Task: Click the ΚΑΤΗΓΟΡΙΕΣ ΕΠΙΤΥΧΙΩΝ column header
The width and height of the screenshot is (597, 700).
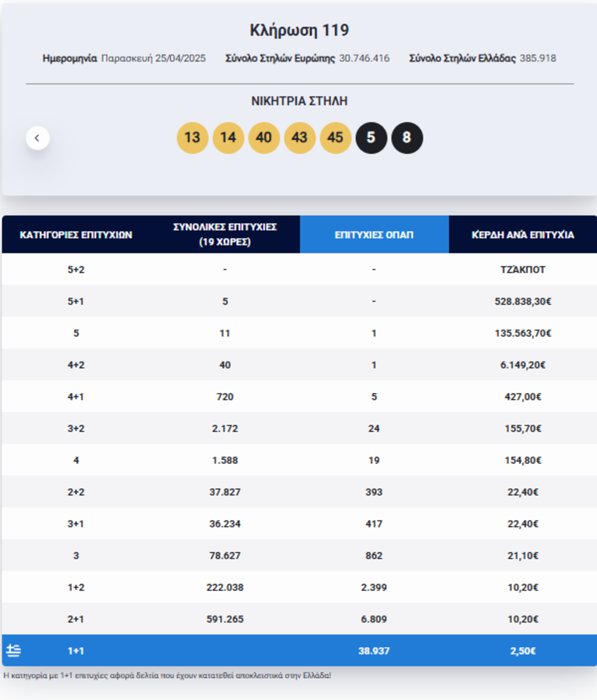Action: [x=76, y=235]
